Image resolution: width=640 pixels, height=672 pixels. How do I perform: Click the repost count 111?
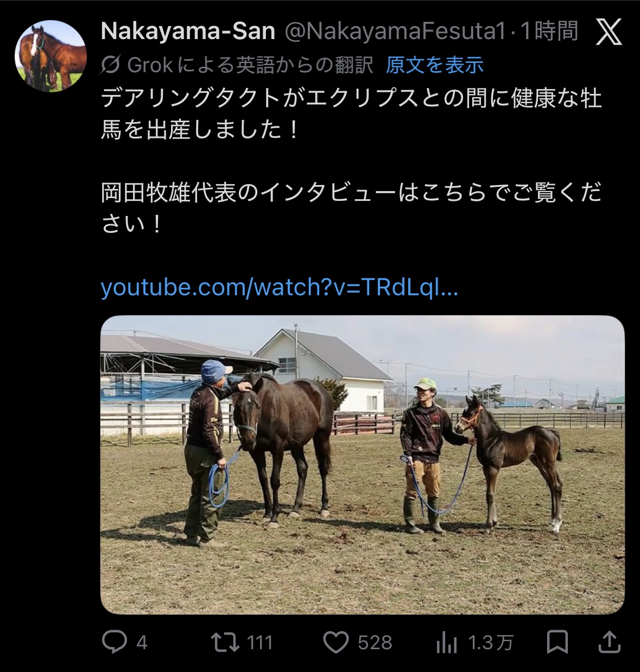pos(259,643)
